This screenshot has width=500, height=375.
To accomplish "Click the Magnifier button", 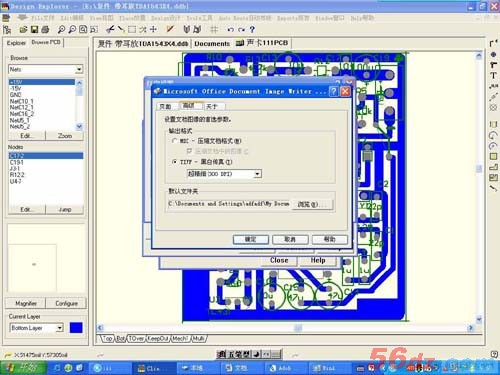I will (26, 303).
